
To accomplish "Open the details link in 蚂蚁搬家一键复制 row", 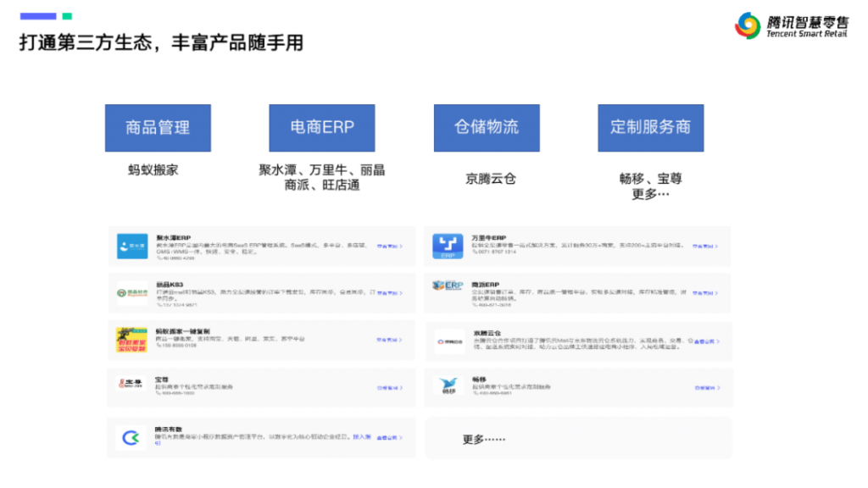I will (x=390, y=340).
